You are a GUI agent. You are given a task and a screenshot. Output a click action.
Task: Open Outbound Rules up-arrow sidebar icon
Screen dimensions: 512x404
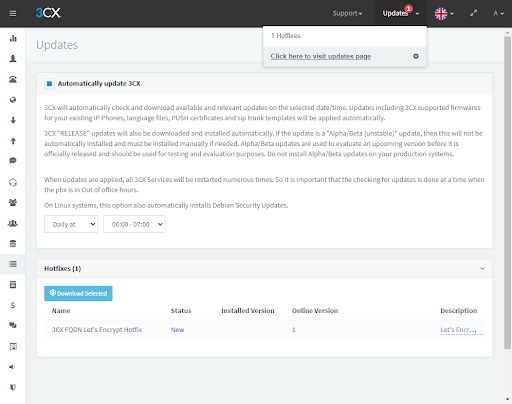click(13, 141)
